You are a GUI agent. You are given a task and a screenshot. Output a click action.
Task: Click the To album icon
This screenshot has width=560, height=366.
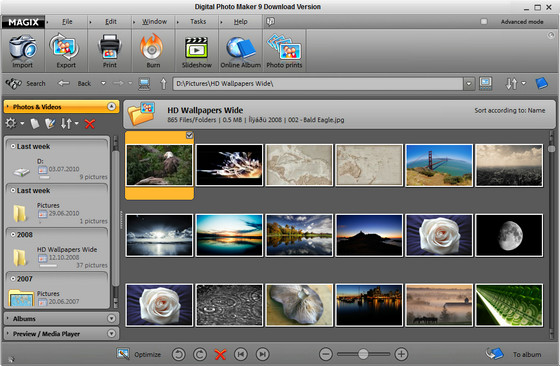495,354
